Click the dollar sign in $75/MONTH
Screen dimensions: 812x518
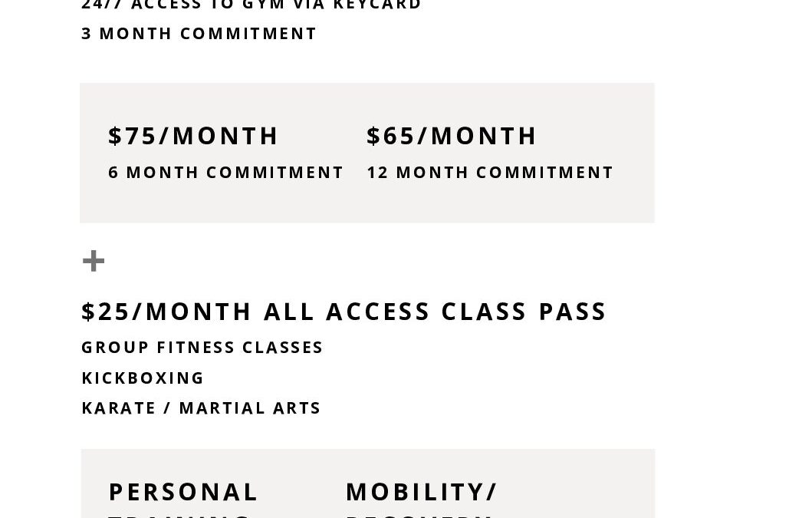pos(115,136)
